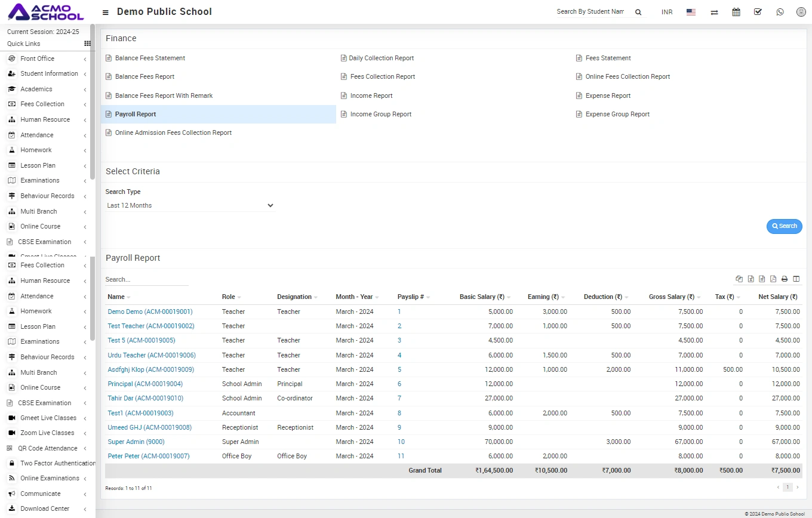Click the switch branch arrows icon
This screenshot has width=812, height=518.
714,12
